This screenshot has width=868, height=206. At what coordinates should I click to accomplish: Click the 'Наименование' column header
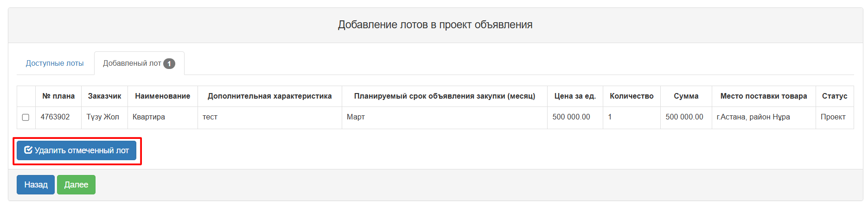point(162,96)
